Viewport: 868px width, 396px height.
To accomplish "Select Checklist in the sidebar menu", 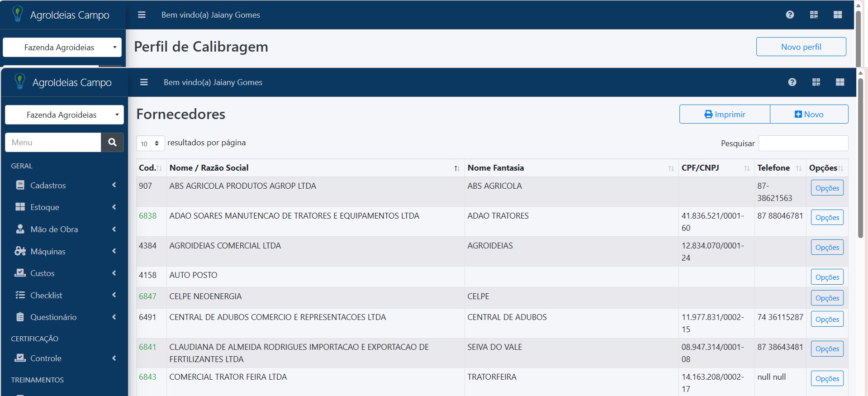I will pyautogui.click(x=46, y=295).
